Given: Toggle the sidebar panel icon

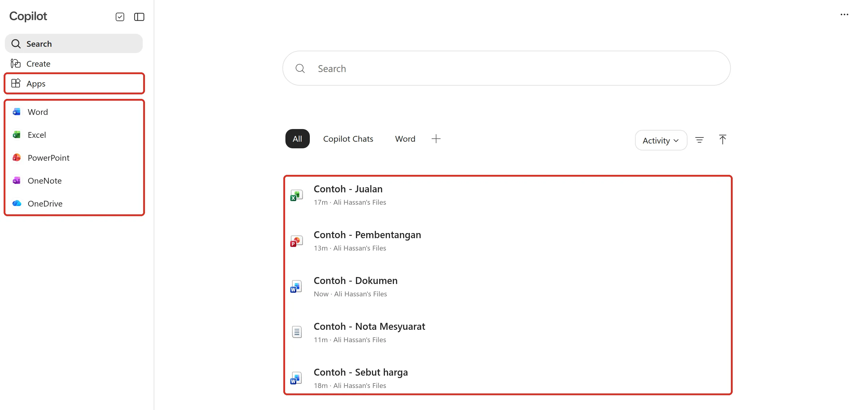Looking at the screenshot, I should click(x=139, y=17).
